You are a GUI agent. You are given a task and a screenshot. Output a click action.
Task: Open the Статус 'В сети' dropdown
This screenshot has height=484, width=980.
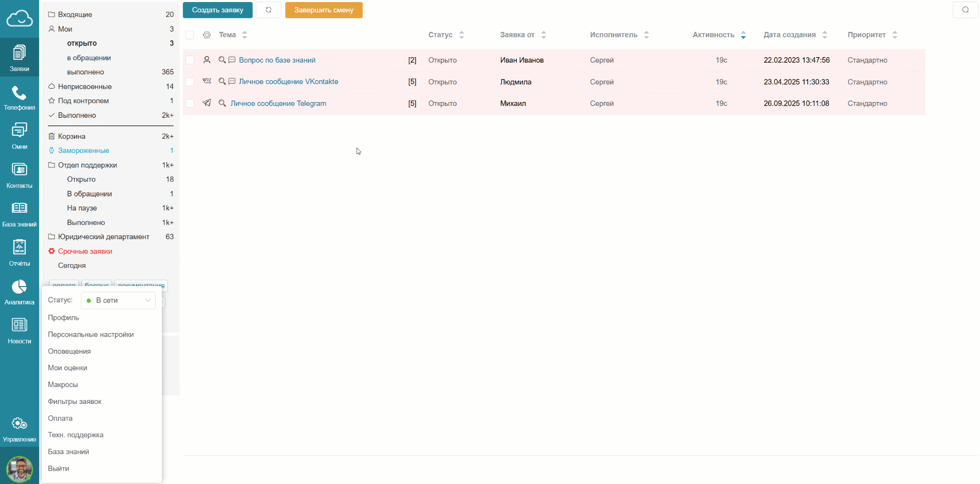[118, 300]
